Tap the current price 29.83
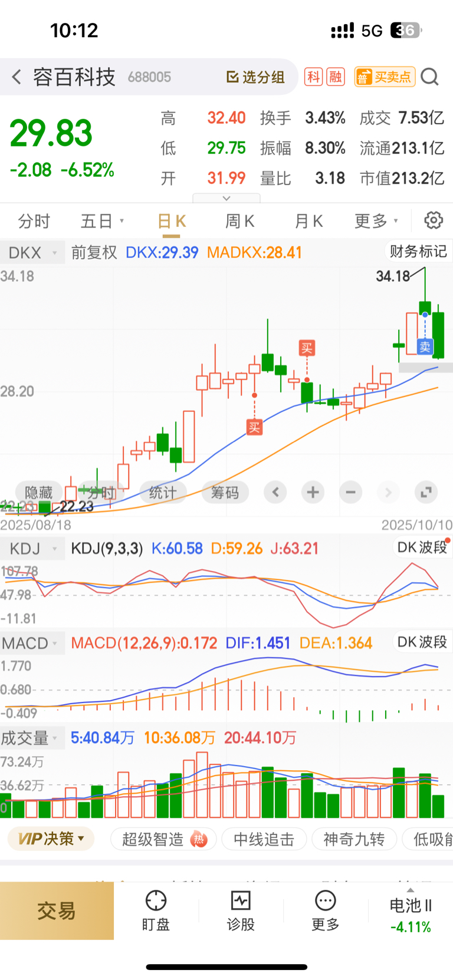 point(51,133)
